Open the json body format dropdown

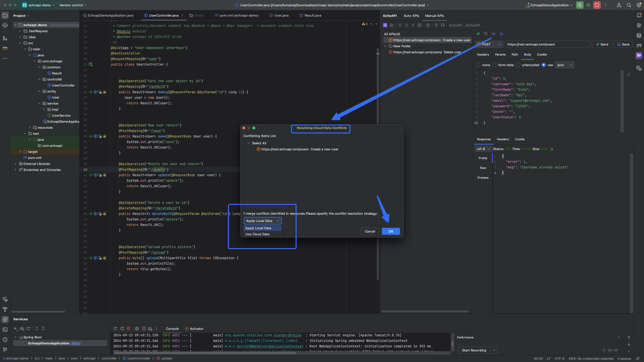pos(565,65)
